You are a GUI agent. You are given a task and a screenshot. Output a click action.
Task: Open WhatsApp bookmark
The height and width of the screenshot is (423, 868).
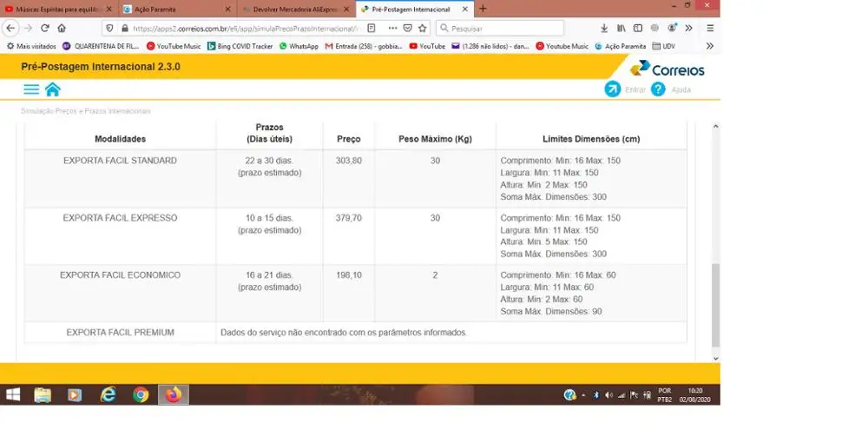[x=299, y=46]
